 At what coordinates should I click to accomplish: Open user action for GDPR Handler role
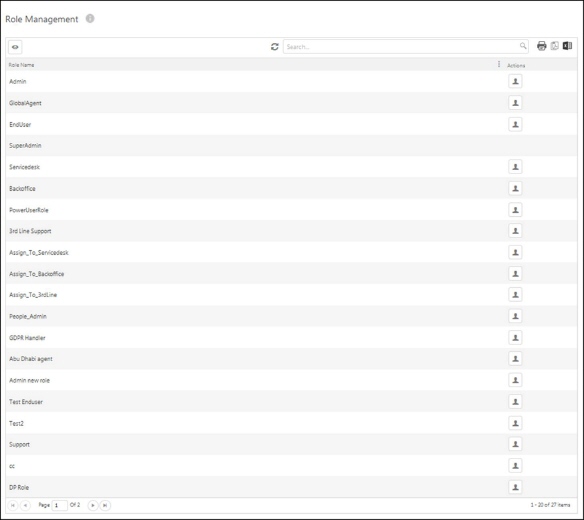tap(515, 338)
